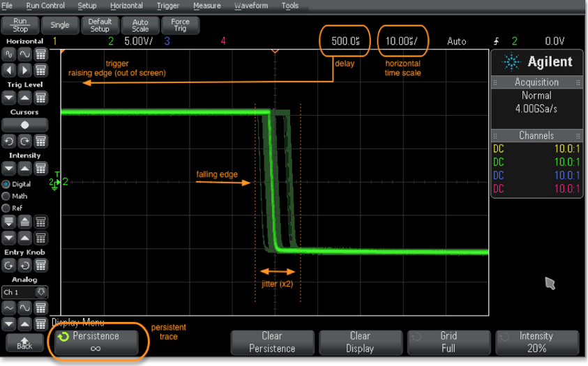Open the keypad beside Horizontal left/right arrows
The width and height of the screenshot is (588, 366).
(x=40, y=70)
